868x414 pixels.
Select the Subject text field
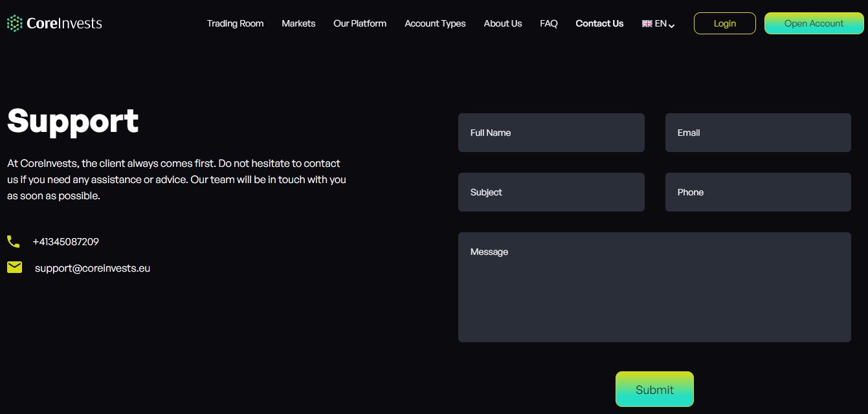pos(551,192)
